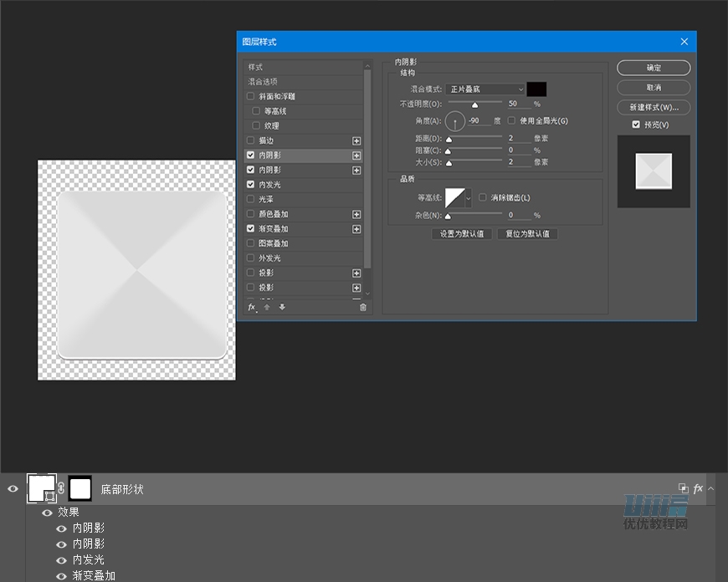The width and height of the screenshot is (728, 582).
Task: Click the fx icon on 底部形状 layer
Action: [697, 488]
